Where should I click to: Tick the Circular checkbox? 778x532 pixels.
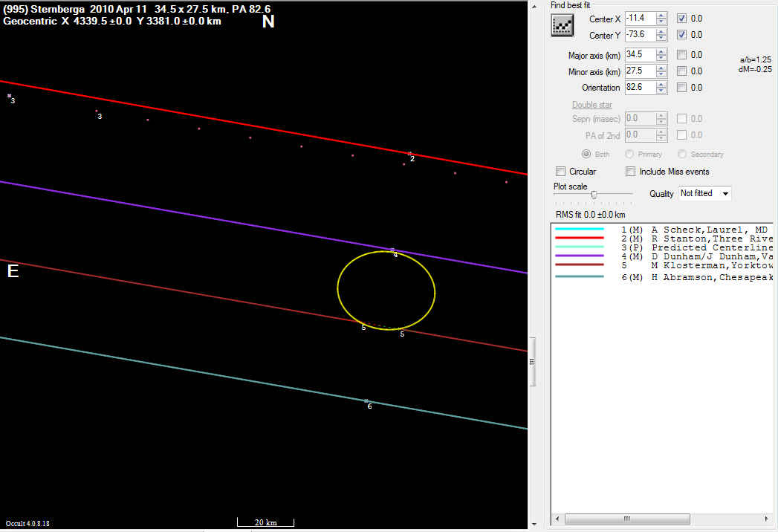click(561, 171)
